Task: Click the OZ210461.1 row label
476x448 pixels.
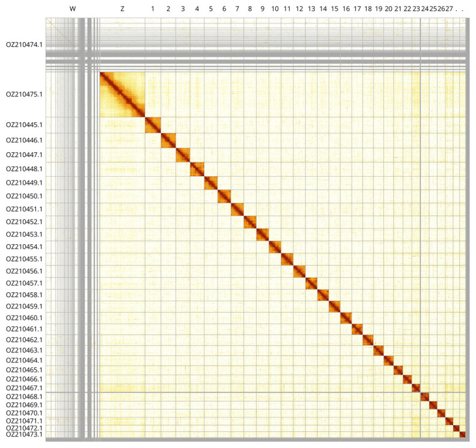Action: [24, 330]
